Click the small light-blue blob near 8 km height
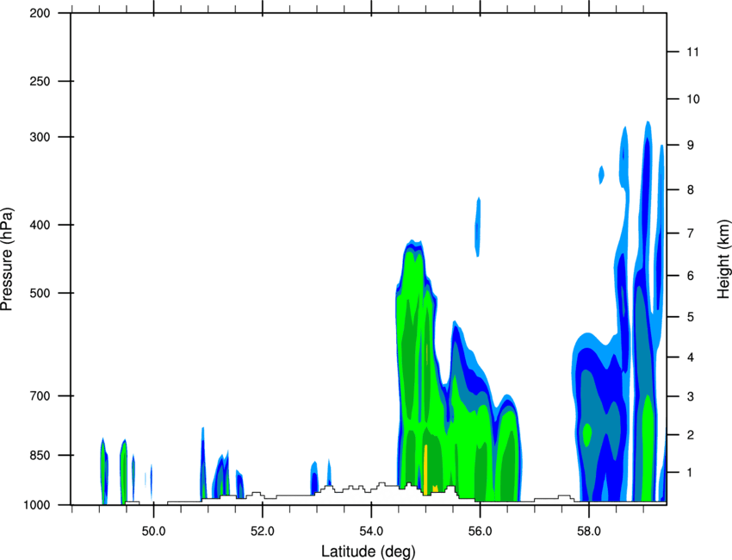Viewport: 732px width, 560px height. pyautogui.click(x=602, y=175)
